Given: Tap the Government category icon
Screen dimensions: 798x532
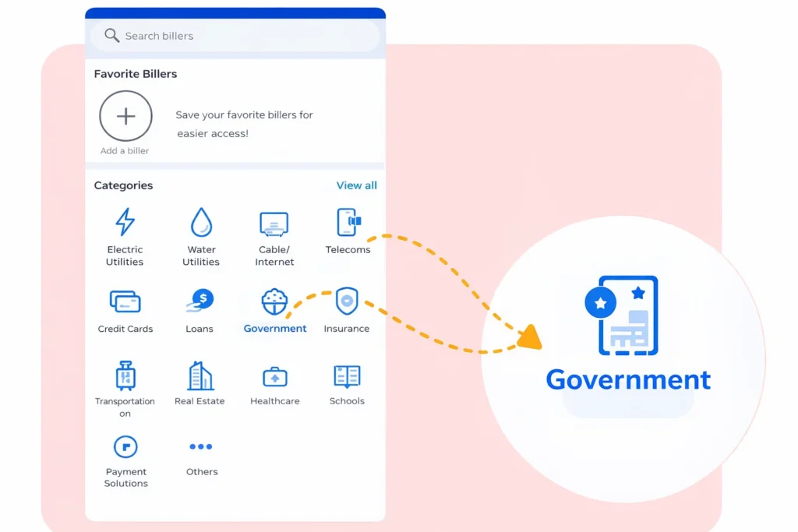Looking at the screenshot, I should [274, 301].
